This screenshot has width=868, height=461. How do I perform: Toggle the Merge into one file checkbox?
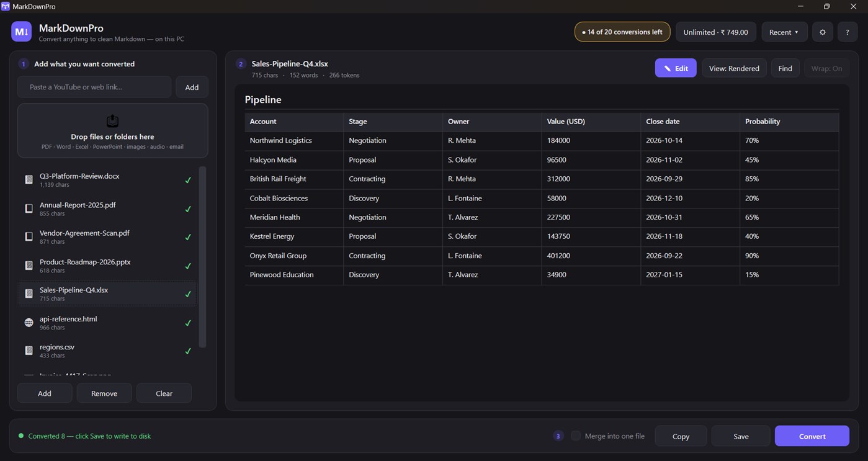(x=576, y=436)
